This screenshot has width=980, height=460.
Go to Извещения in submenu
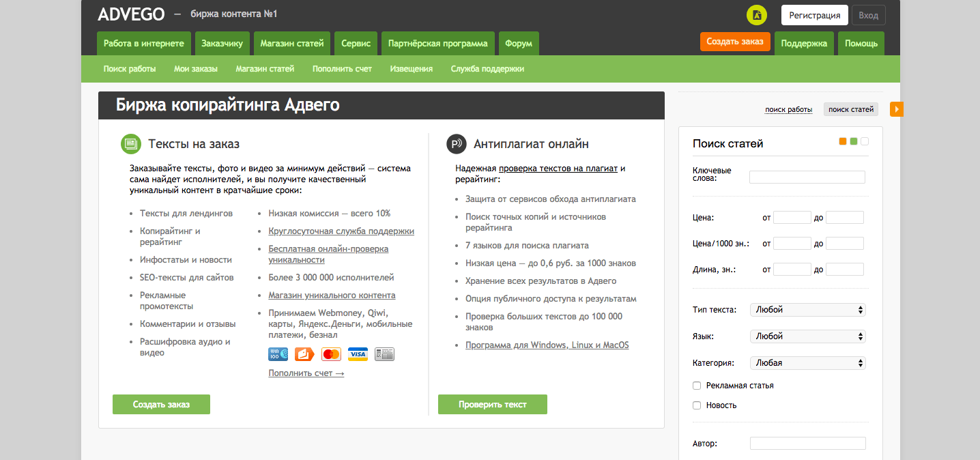point(412,69)
